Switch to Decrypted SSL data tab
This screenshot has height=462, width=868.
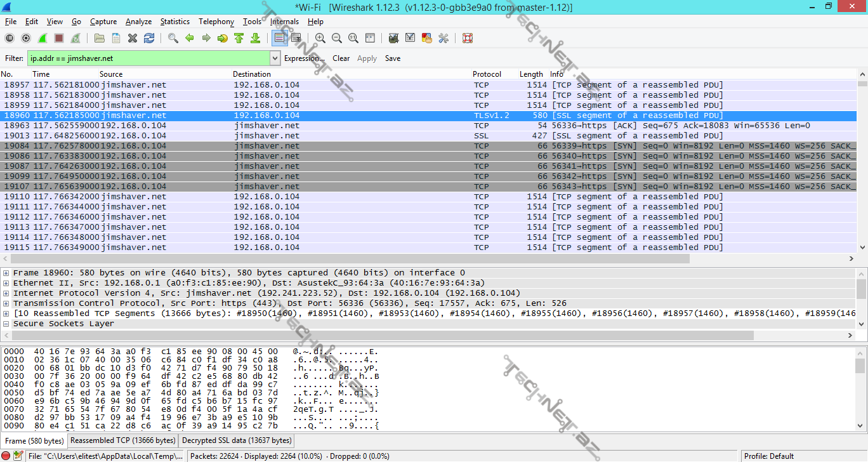click(236, 440)
